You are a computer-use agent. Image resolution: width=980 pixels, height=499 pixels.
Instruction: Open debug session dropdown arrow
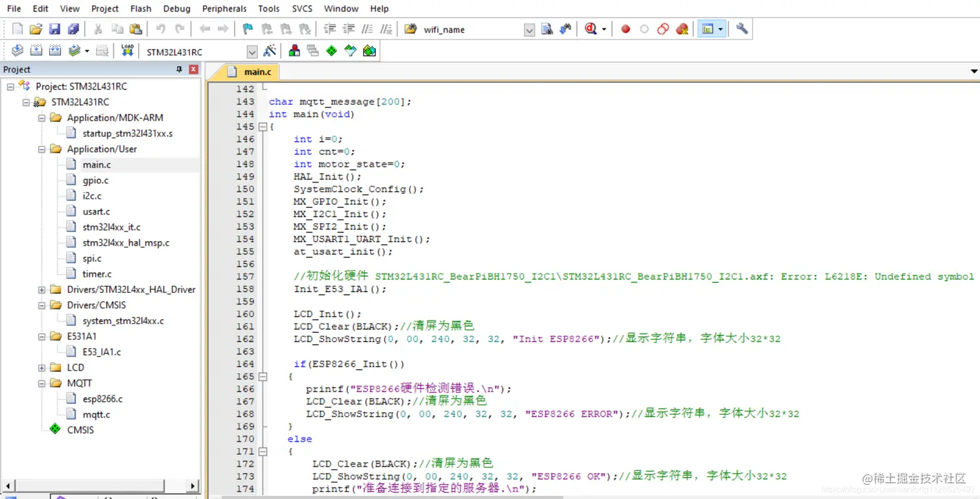(x=604, y=29)
